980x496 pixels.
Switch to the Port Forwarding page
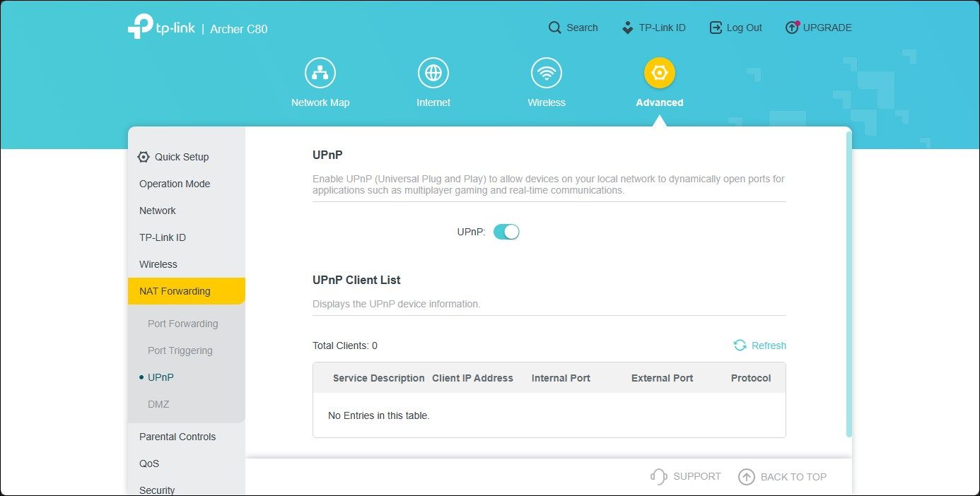pyautogui.click(x=182, y=323)
